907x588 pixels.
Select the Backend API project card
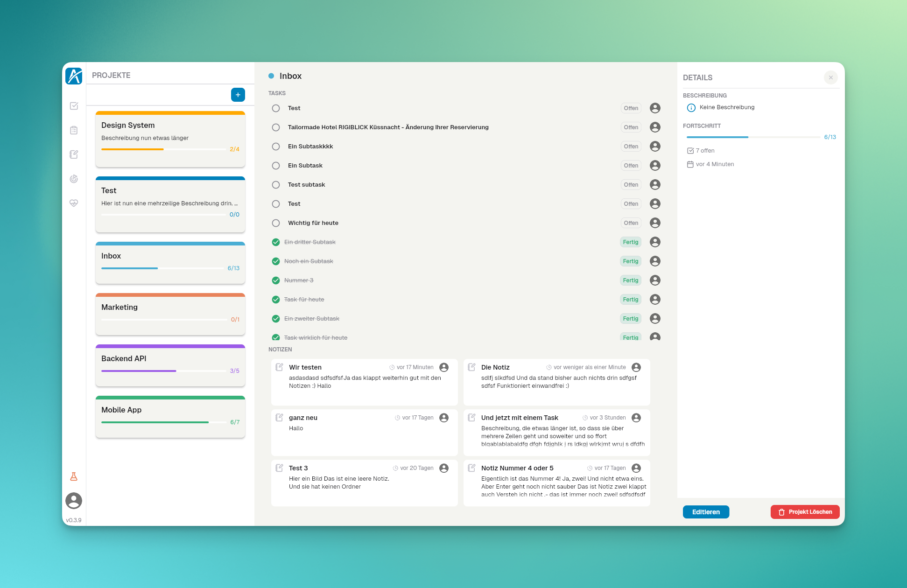point(170,365)
